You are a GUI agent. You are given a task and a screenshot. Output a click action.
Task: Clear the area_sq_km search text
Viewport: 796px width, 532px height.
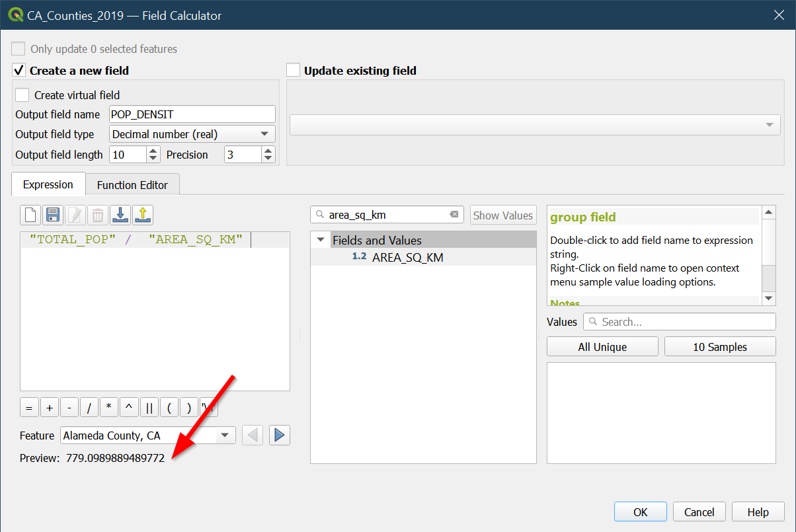tap(454, 215)
